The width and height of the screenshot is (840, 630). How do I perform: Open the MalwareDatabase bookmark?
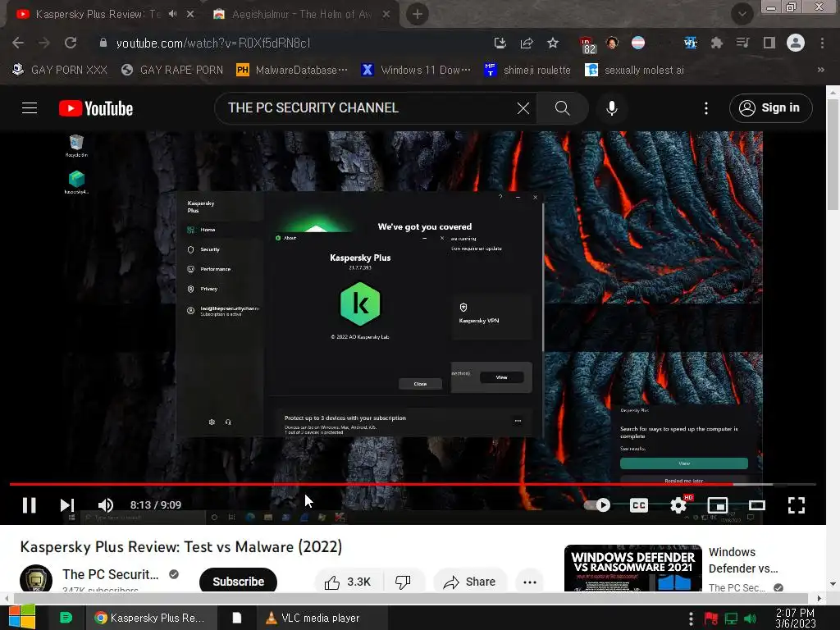[x=292, y=70]
